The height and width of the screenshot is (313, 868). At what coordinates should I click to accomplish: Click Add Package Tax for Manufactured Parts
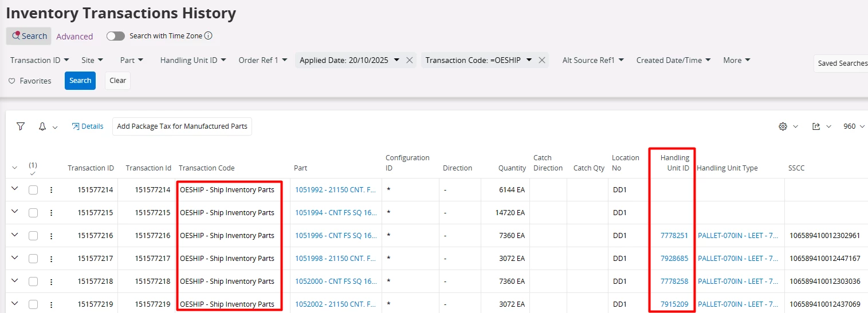(182, 126)
